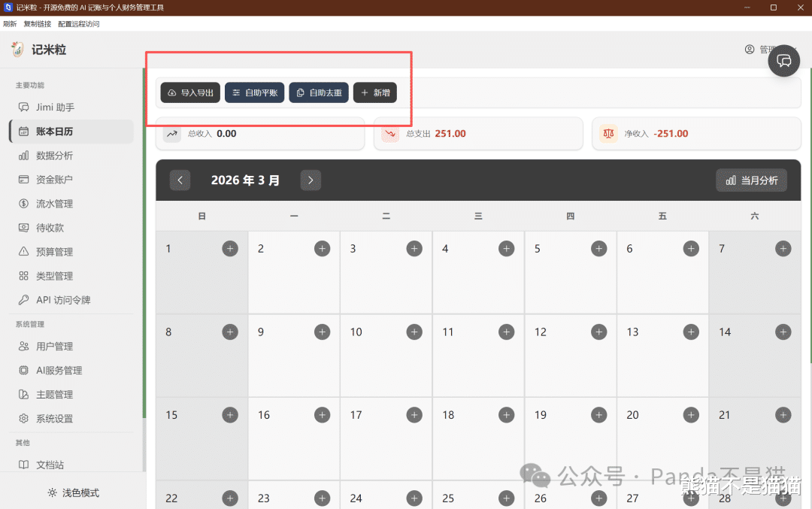
Task: Open 系统设置 page
Action: [x=71, y=418]
